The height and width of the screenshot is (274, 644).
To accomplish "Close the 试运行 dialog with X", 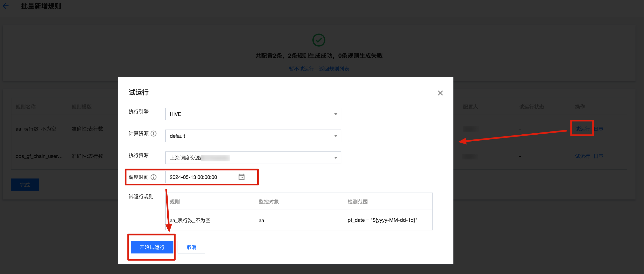I will pyautogui.click(x=440, y=93).
